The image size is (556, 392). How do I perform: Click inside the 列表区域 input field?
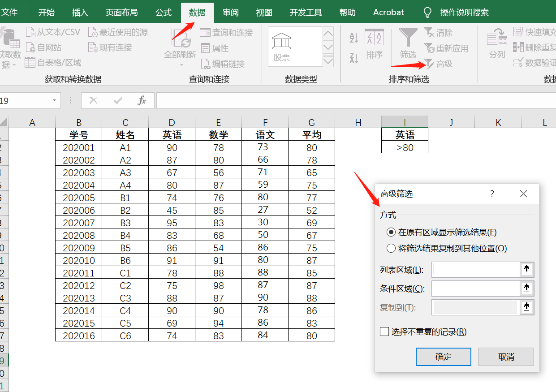pos(475,269)
